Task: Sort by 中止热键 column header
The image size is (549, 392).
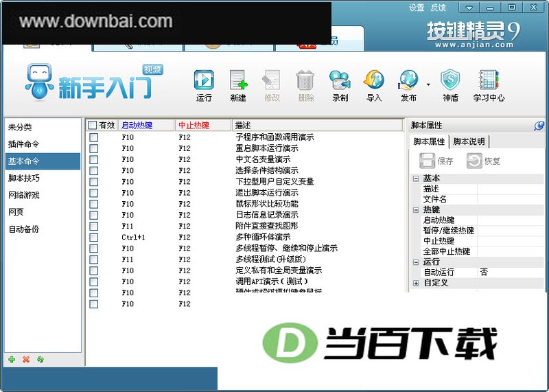Action: 203,125
